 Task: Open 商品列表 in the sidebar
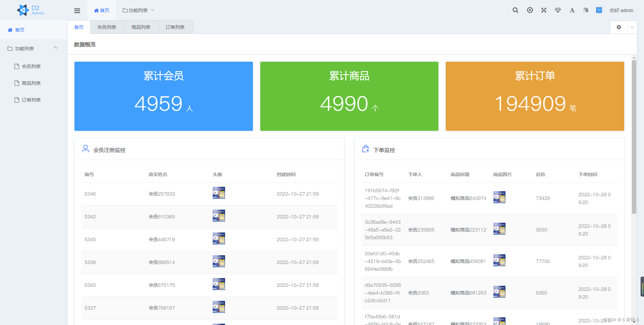[34, 83]
